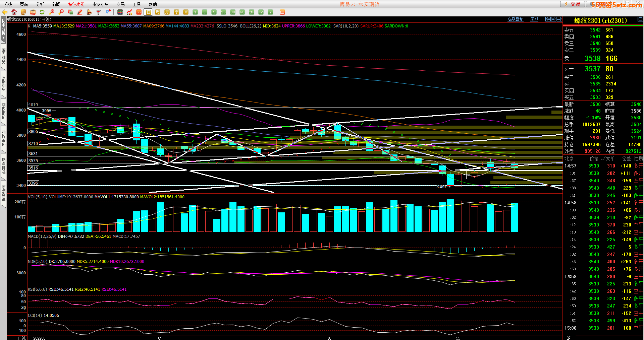Click the 3396 price level label
The width and height of the screenshot is (644, 340).
[x=33, y=183]
